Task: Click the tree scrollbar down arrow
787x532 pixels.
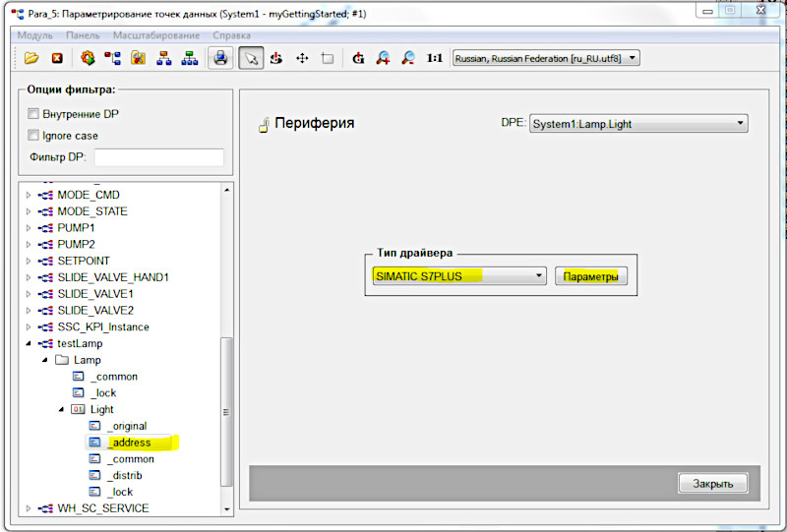Action: pyautogui.click(x=227, y=509)
